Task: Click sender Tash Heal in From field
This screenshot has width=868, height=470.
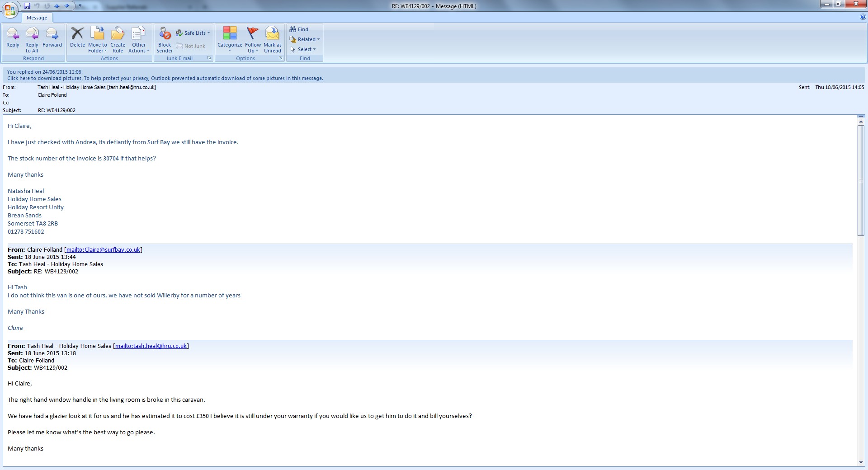Action: (97, 87)
